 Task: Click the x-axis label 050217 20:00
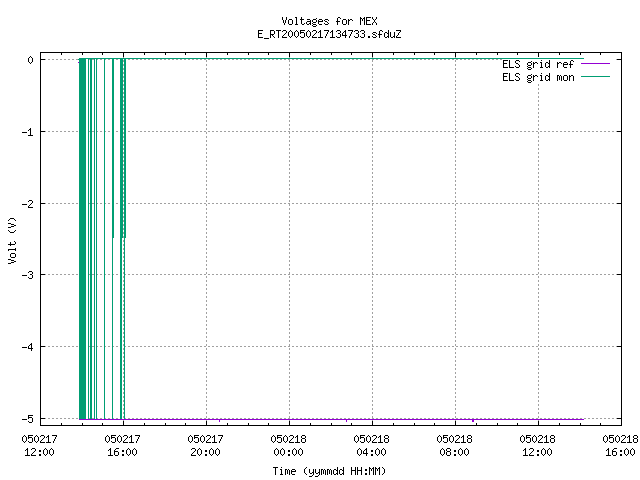pos(205,446)
